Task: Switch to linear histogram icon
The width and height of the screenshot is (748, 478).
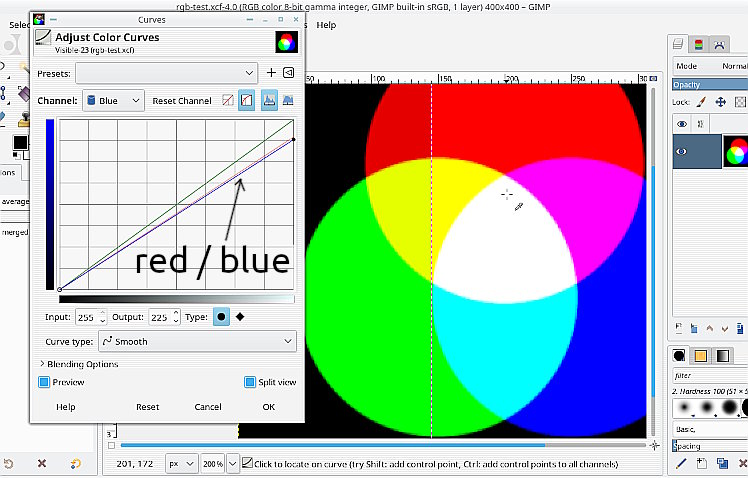Action: coord(268,101)
